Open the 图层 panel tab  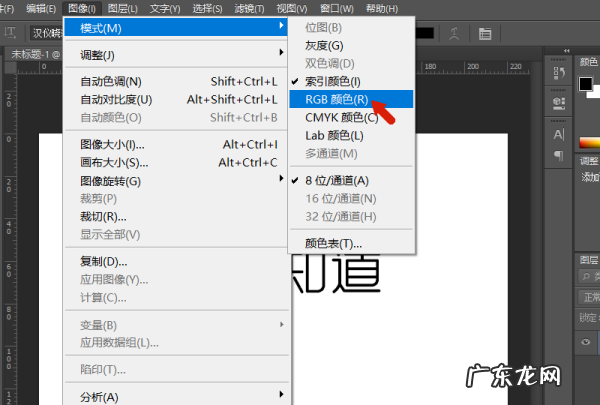[589, 260]
